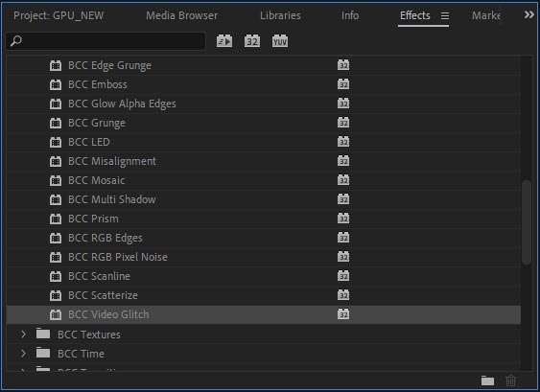Image resolution: width=540 pixels, height=392 pixels.
Task: Toggle the YUV Effects filter button
Action: point(280,41)
